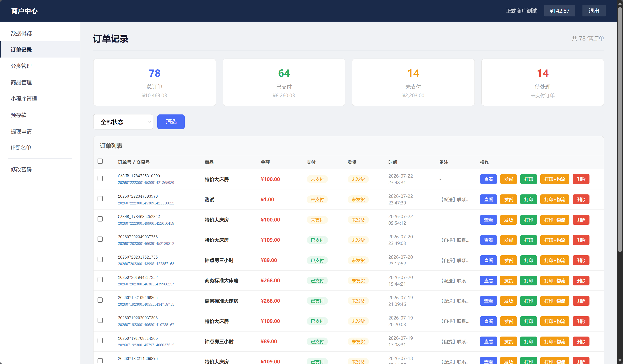This screenshot has width=623, height=364.
Task: Delete the CASHR_1784685252342 order
Action: pyautogui.click(x=581, y=220)
